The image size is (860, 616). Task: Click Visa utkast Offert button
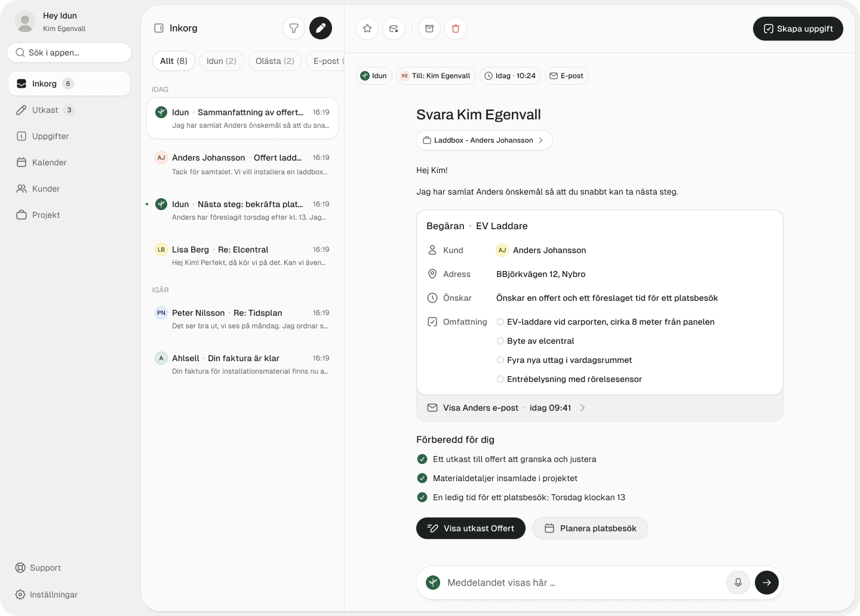(471, 528)
